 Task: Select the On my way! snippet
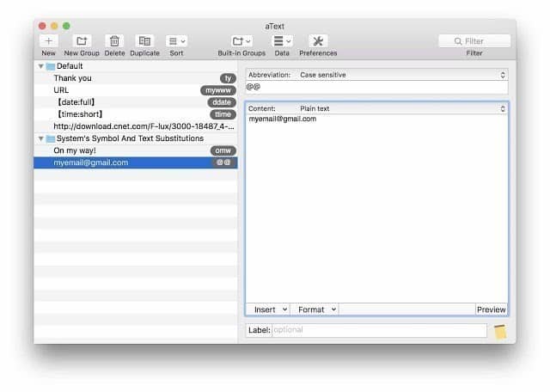coord(136,150)
